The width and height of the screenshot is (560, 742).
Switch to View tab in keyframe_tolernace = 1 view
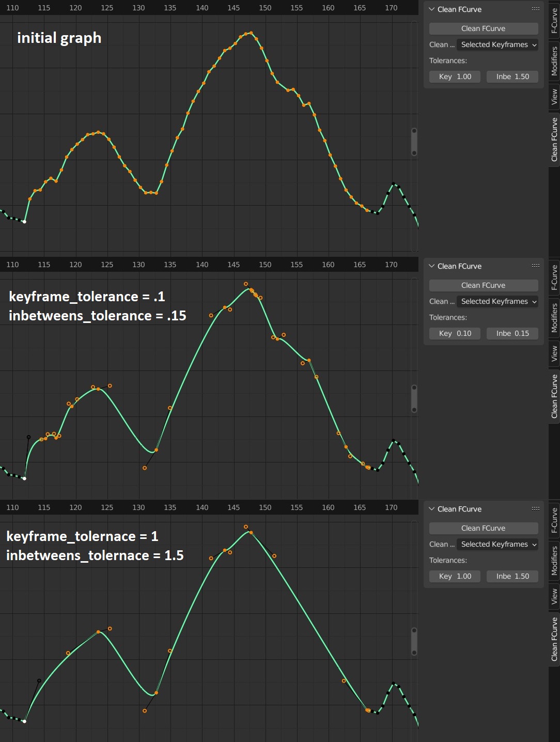554,596
